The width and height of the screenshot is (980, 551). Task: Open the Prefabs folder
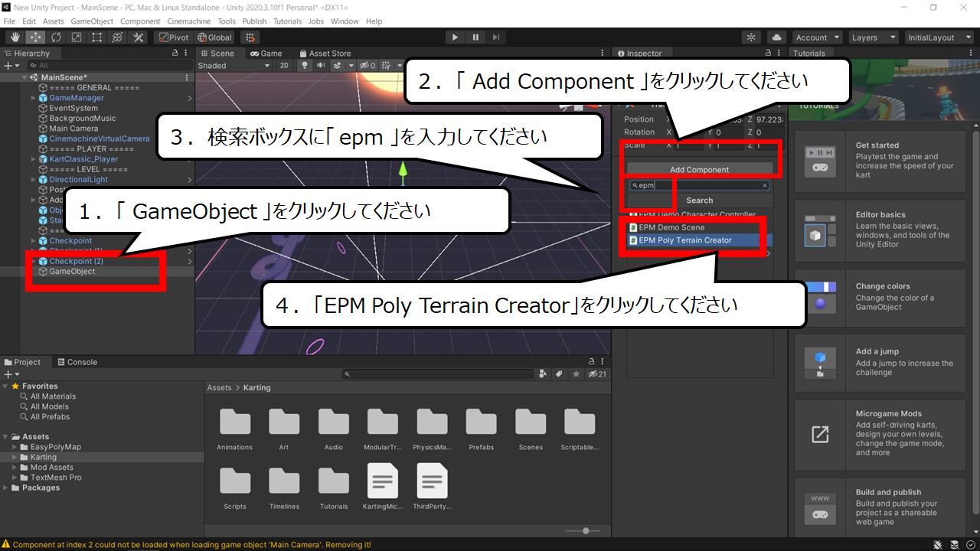pos(481,429)
